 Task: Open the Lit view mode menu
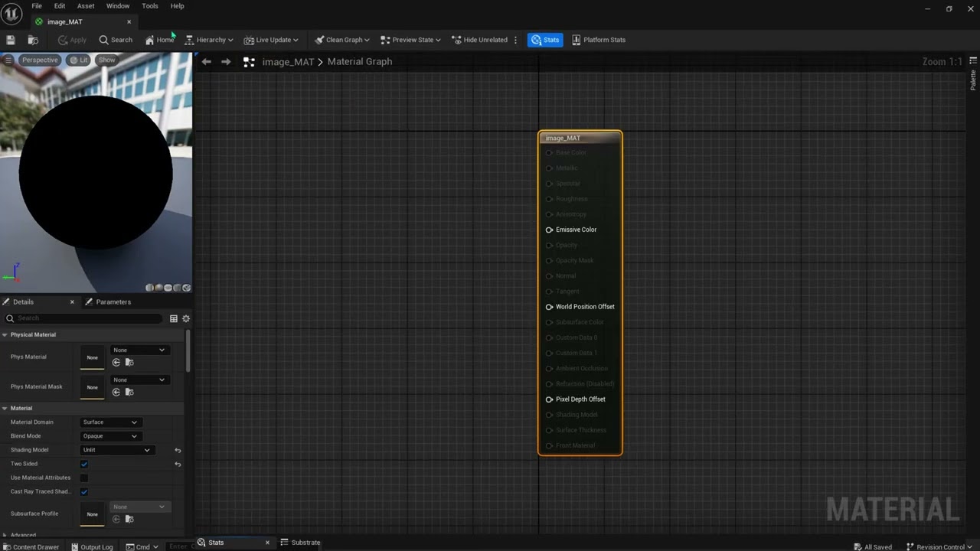(x=79, y=60)
